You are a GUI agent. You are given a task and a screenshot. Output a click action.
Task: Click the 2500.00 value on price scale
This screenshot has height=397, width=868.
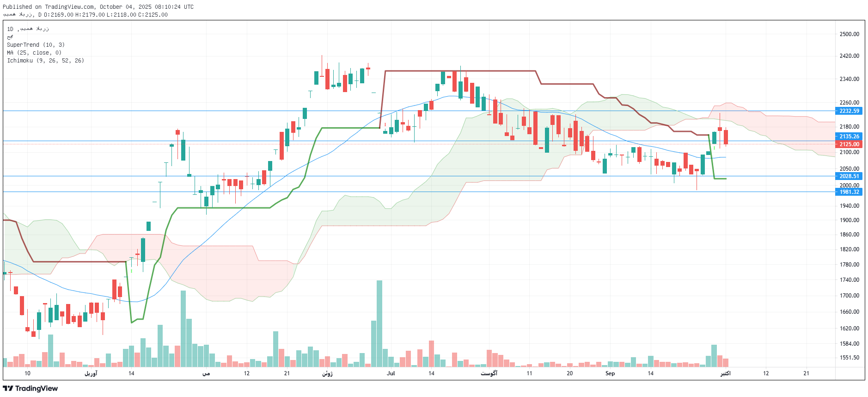[849, 34]
